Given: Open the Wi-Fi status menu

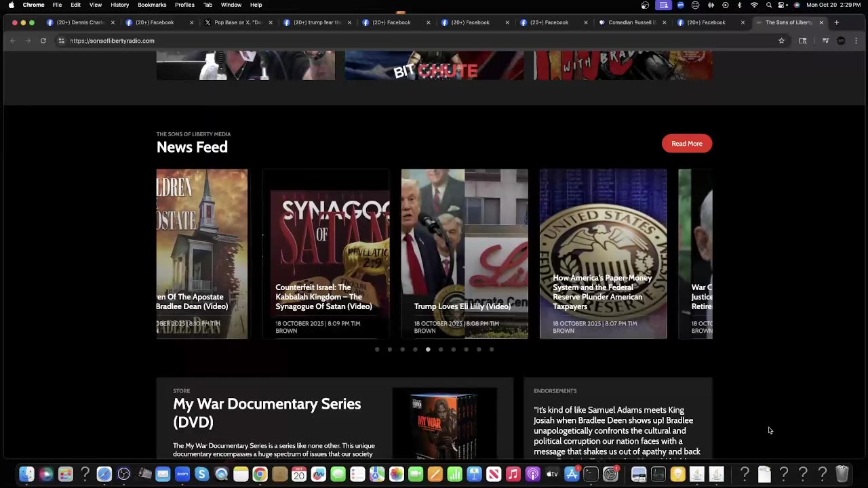Looking at the screenshot, I should (x=754, y=5).
